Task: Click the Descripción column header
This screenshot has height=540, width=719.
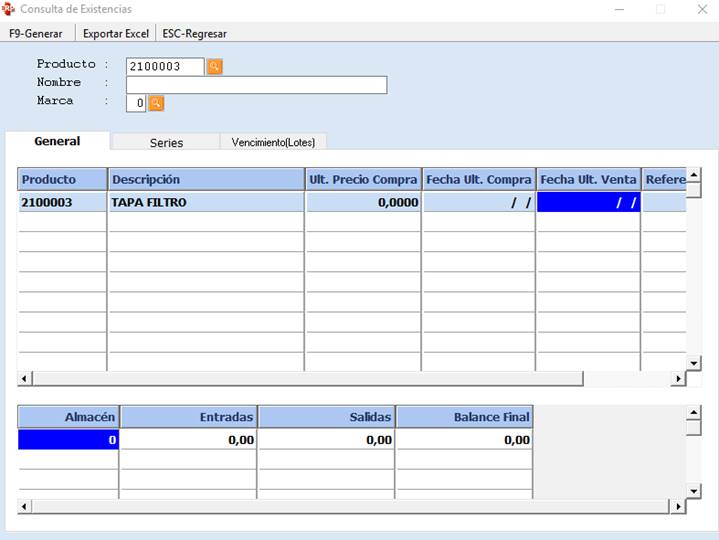Action: (206, 179)
